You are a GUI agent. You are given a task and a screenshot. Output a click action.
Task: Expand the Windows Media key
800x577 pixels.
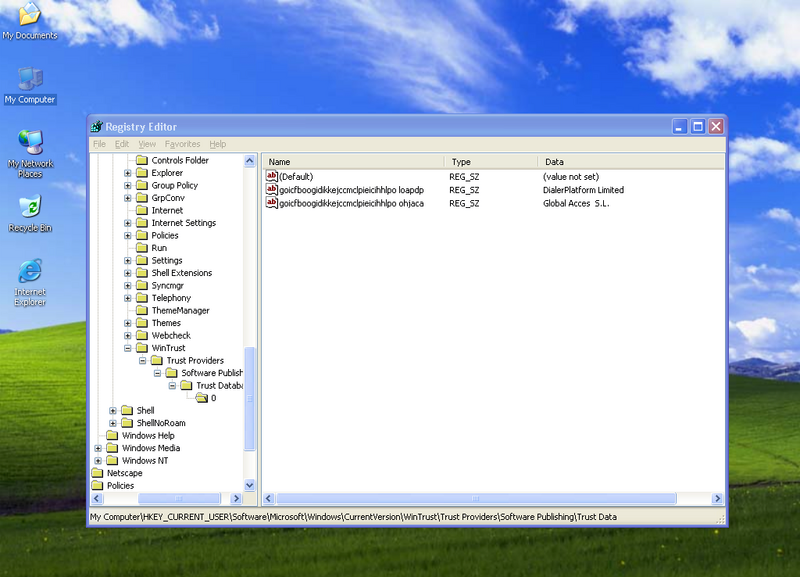(x=98, y=448)
